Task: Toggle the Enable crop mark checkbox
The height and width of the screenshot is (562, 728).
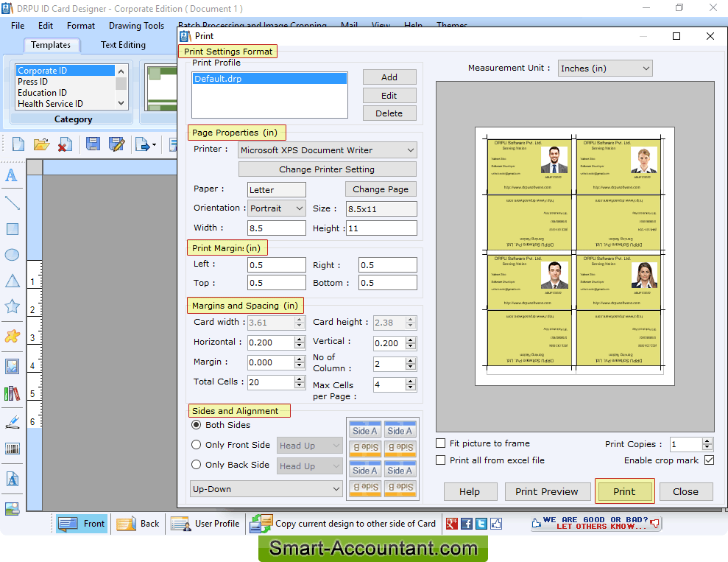Action: (x=709, y=460)
